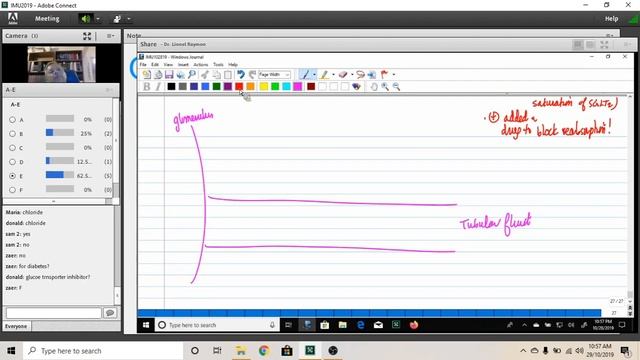Select poll option E
The width and height of the screenshot is (640, 360).
click(12, 176)
